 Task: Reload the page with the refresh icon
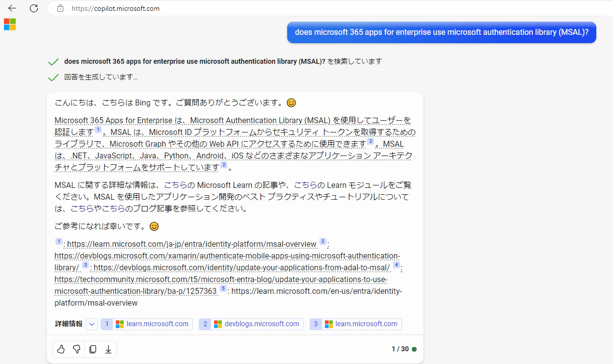[34, 8]
